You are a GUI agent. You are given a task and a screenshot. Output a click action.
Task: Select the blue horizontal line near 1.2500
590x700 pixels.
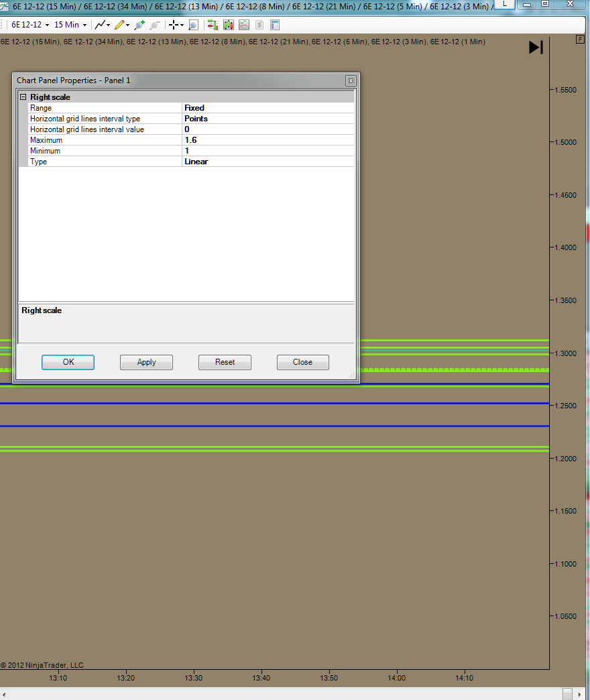click(274, 404)
